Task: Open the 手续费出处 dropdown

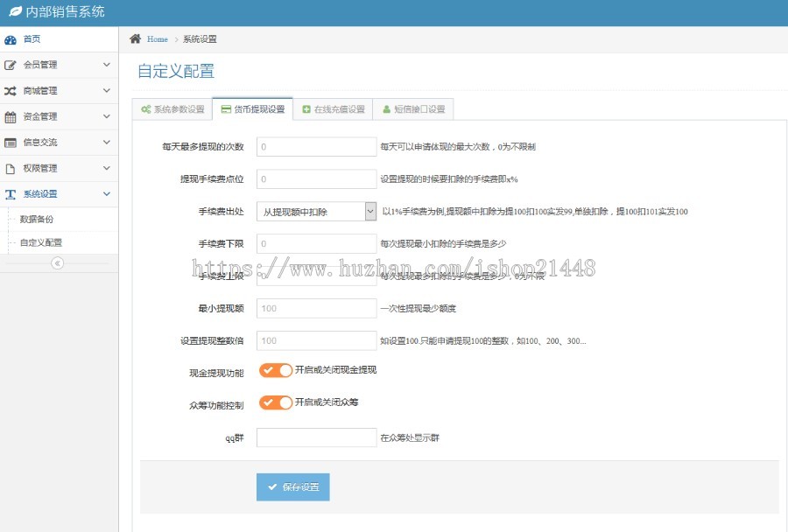Action: pyautogui.click(x=316, y=212)
